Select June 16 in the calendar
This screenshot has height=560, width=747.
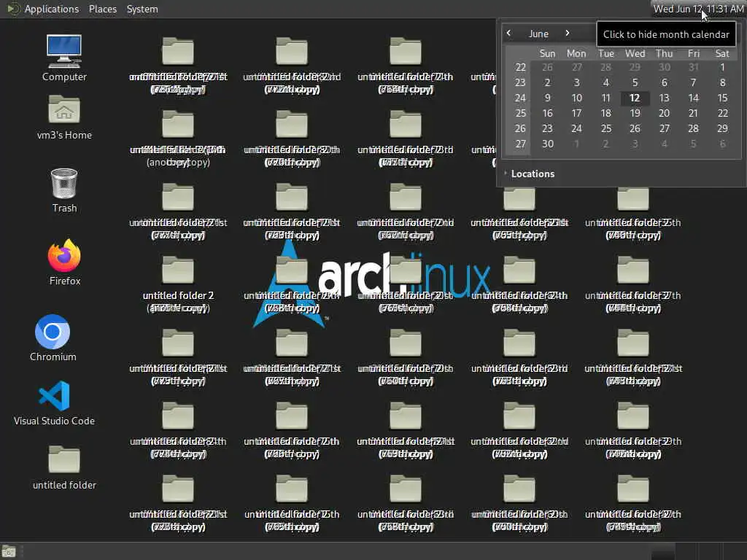(547, 113)
